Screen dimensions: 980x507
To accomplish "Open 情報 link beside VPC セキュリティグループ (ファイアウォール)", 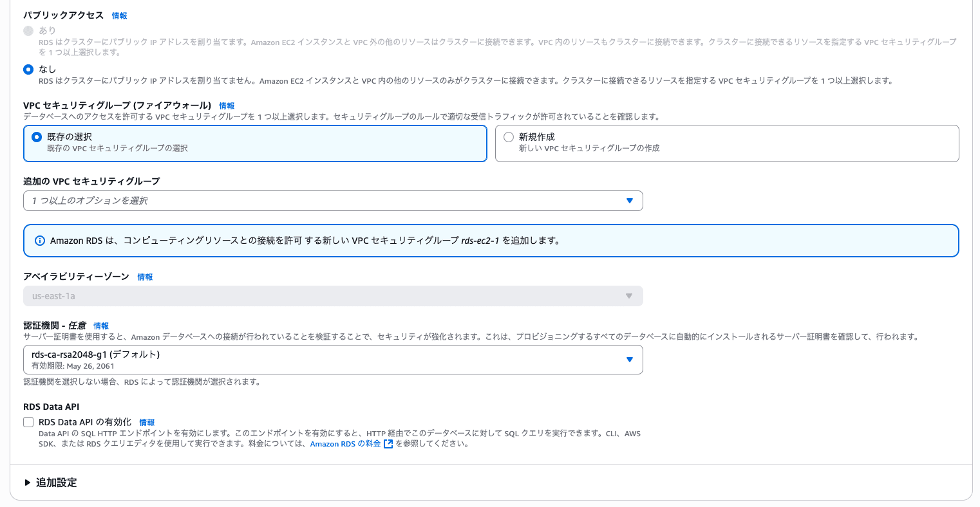I will point(227,106).
